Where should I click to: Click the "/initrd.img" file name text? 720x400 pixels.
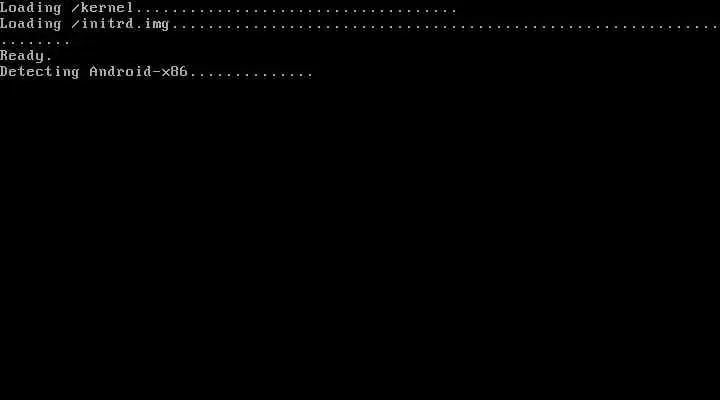pyautogui.click(x=120, y=23)
